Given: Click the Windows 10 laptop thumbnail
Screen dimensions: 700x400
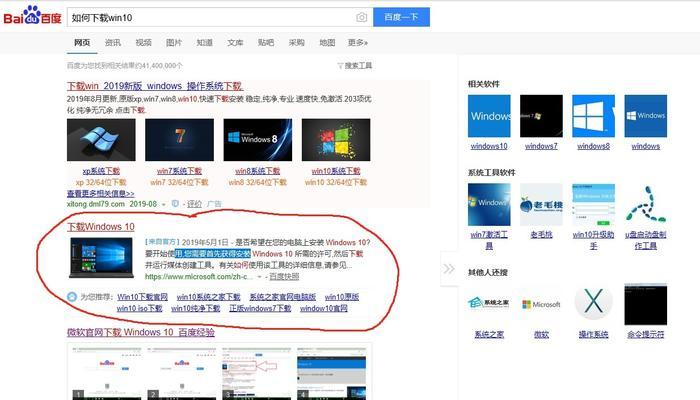Looking at the screenshot, I should coord(101,258).
